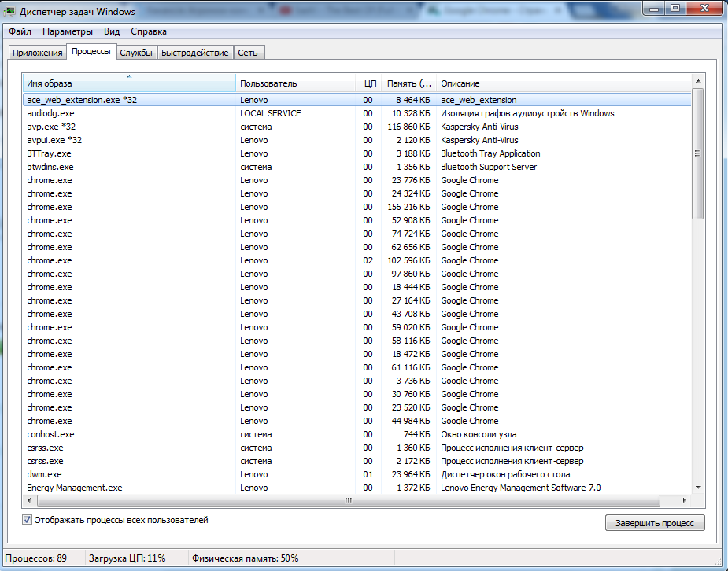
Task: Click Lenovo Energy Management Software 7.0 description
Action: tap(520, 488)
